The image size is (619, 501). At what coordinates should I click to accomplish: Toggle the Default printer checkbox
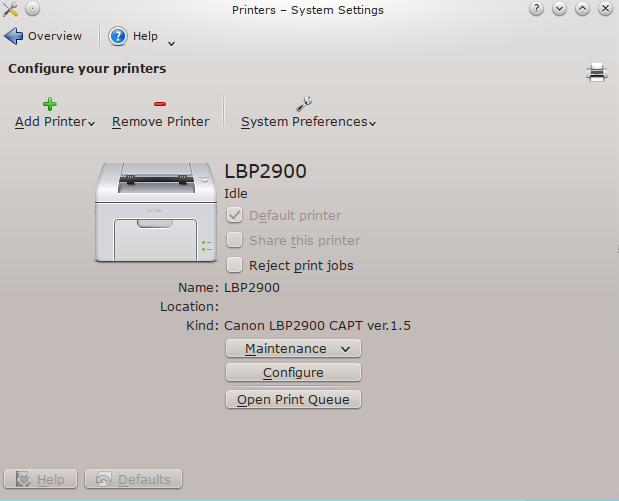coord(234,215)
